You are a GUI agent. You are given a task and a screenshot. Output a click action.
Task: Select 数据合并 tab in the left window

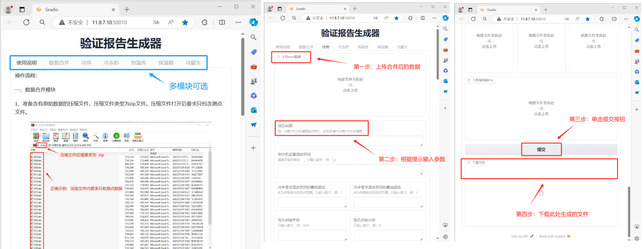coord(59,63)
